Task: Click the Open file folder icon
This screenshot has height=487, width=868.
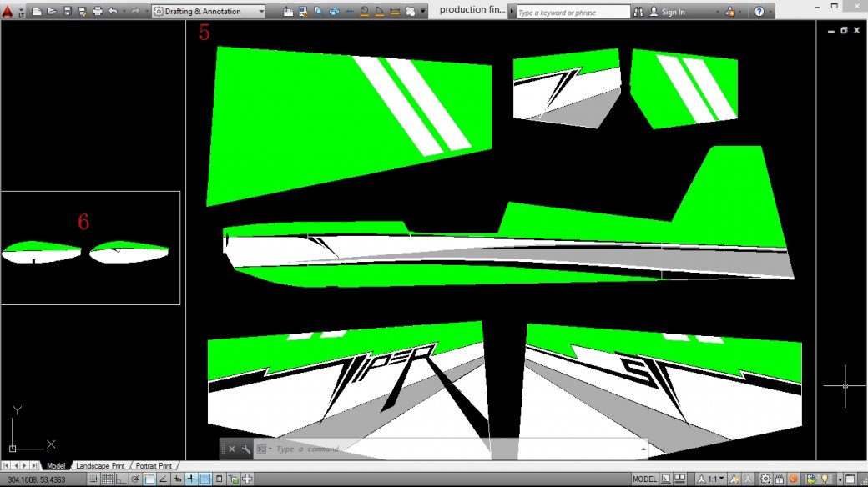Action: coord(52,12)
